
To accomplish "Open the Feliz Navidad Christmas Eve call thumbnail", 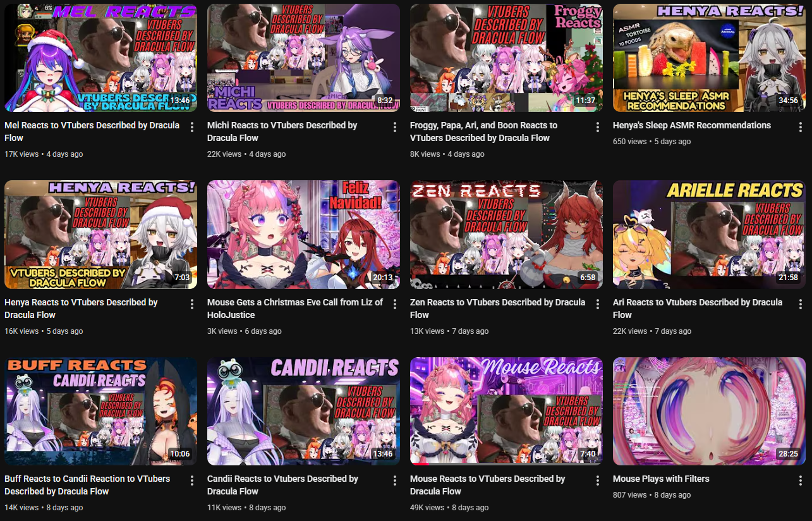I will coord(303,235).
